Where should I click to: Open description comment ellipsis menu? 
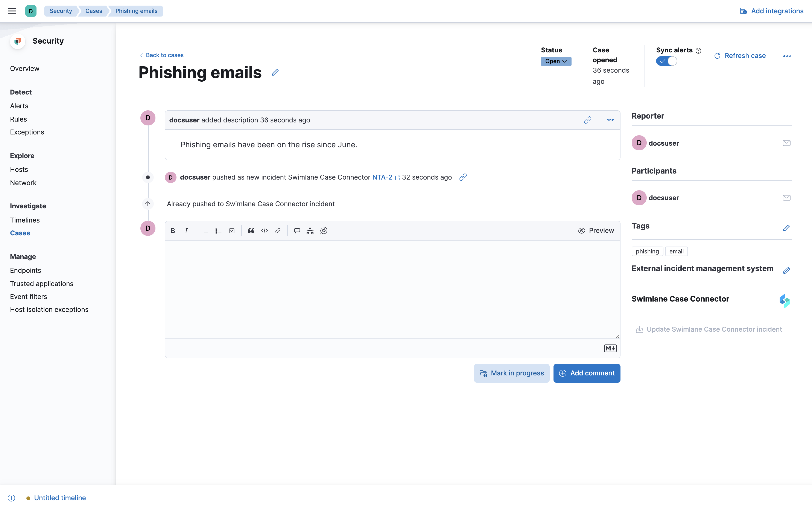coord(610,120)
